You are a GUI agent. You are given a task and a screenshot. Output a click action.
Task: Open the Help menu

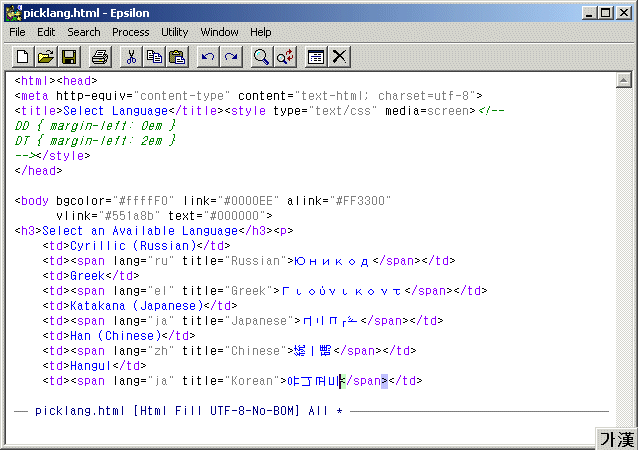pyautogui.click(x=261, y=32)
